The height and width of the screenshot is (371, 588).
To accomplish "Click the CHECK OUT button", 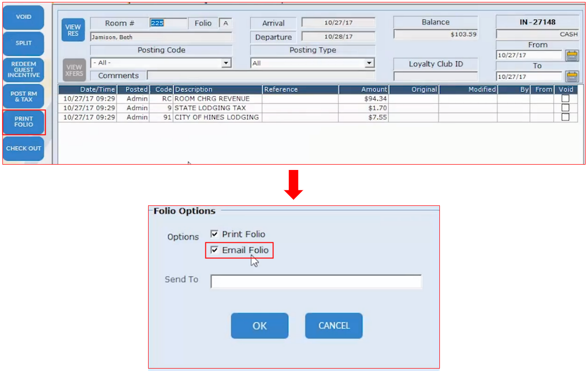I will pos(23,148).
